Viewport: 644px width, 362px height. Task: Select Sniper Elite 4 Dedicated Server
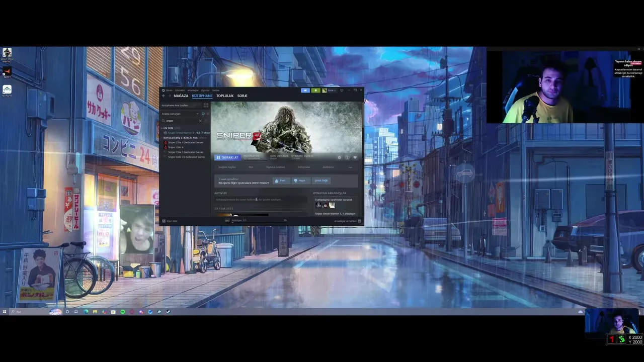coord(184,142)
